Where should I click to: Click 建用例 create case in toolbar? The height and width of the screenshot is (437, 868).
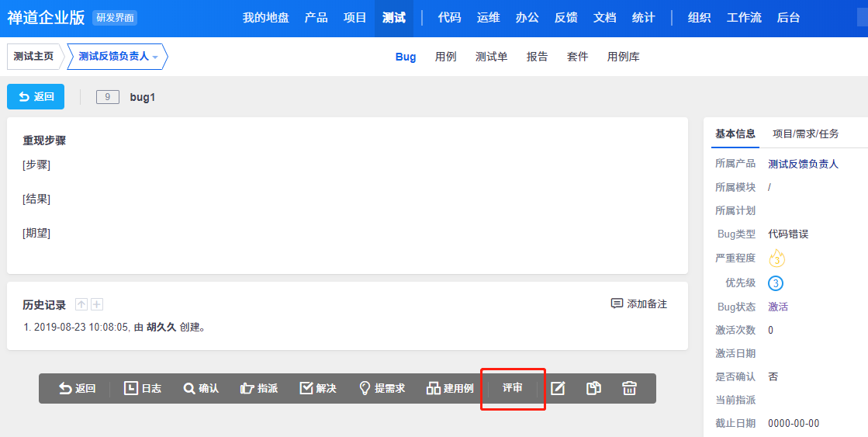click(x=450, y=388)
